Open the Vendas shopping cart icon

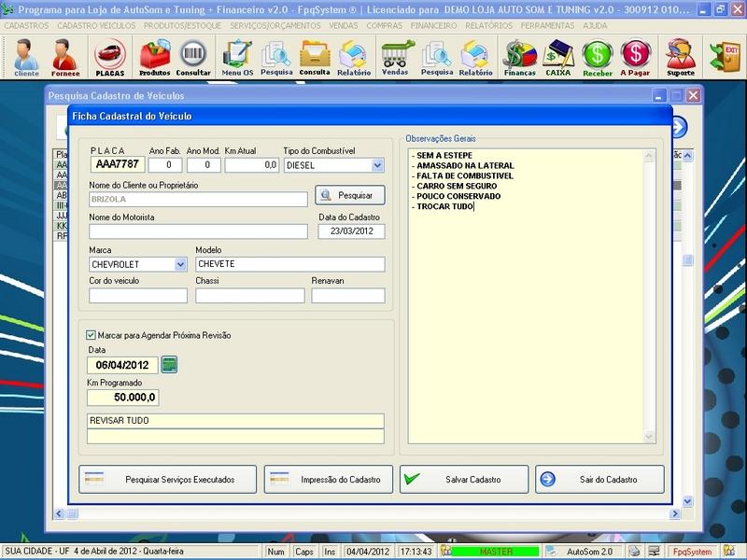395,57
